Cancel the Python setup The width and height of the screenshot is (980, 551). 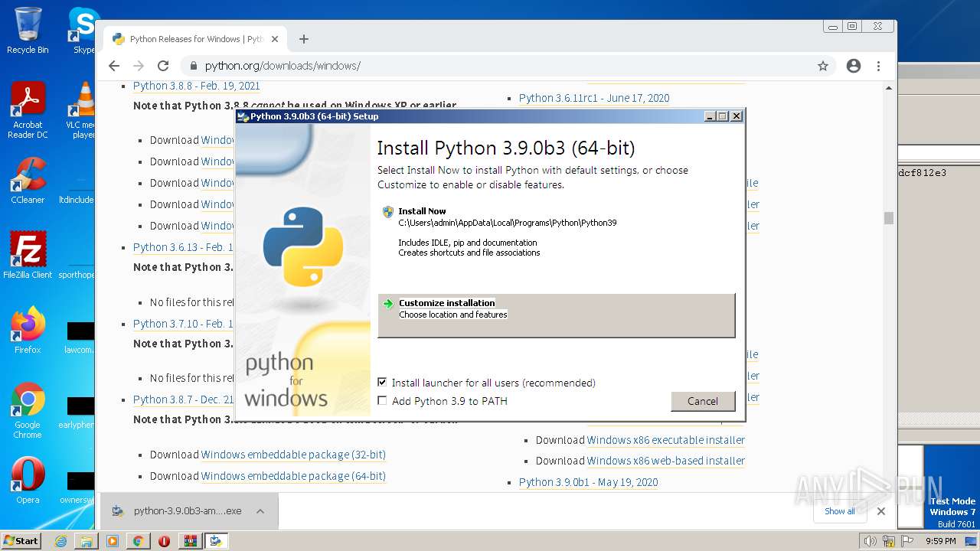click(x=703, y=401)
